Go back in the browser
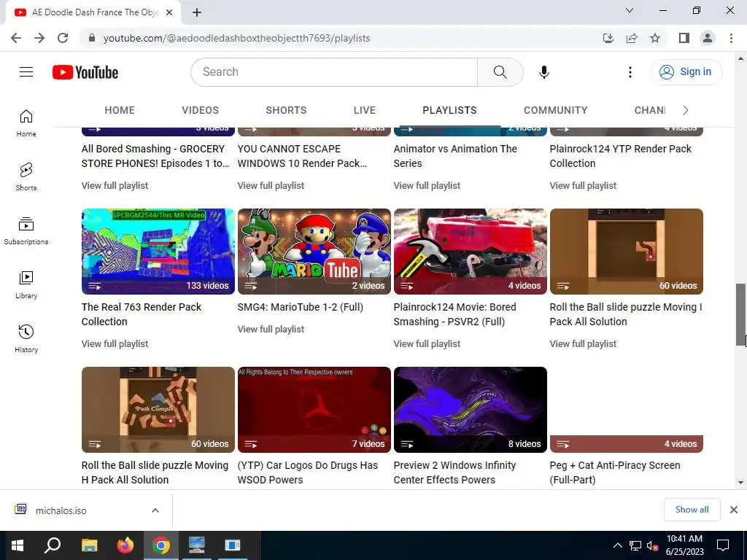 pyautogui.click(x=16, y=38)
